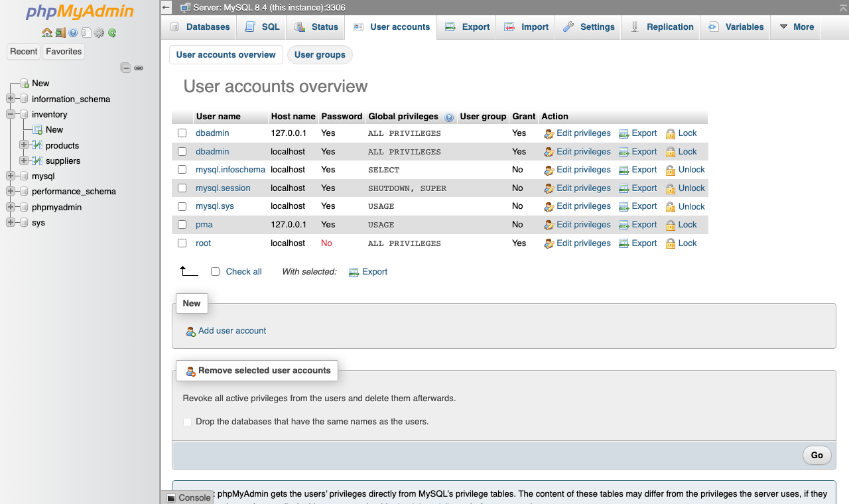Open navigation panel settings gear icon
Screen dimensions: 849x504
pos(99,32)
